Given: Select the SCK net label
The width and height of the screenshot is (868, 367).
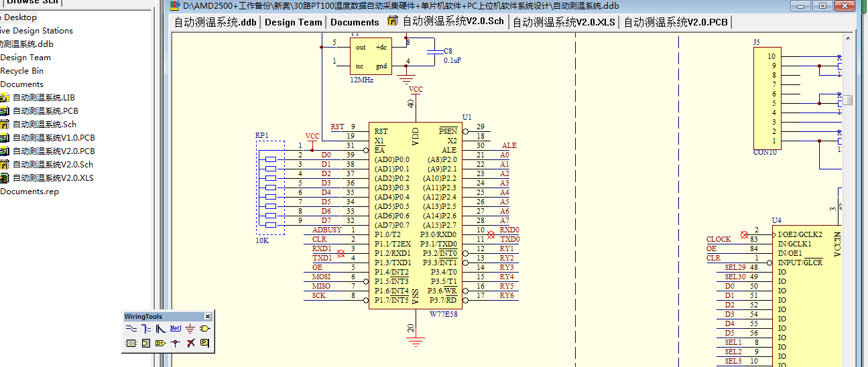Looking at the screenshot, I should pos(319,296).
